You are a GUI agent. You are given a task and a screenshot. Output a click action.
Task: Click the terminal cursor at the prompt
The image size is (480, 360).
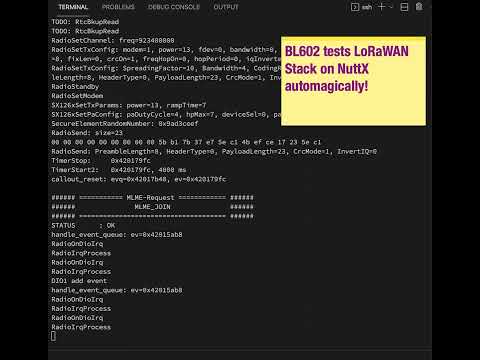tap(54, 336)
